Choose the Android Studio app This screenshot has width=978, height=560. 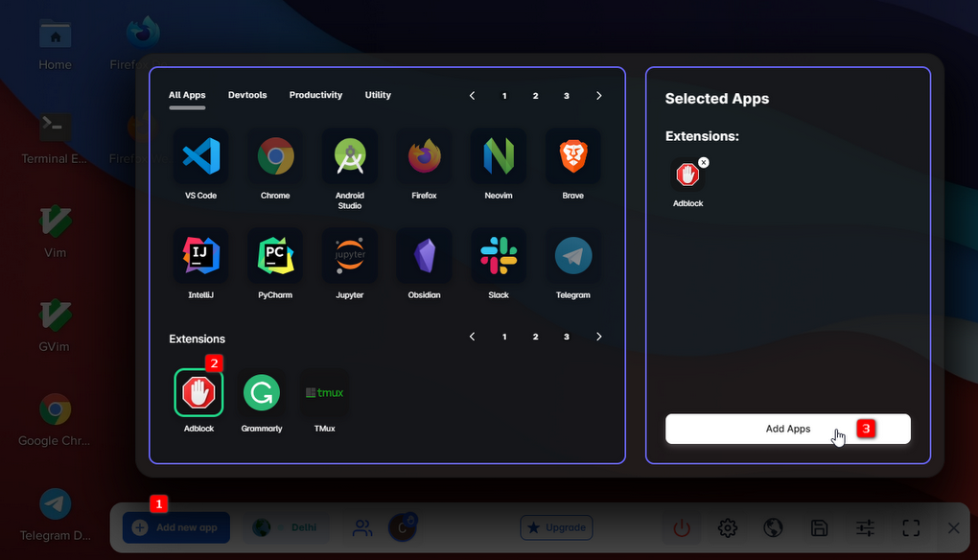pyautogui.click(x=350, y=156)
